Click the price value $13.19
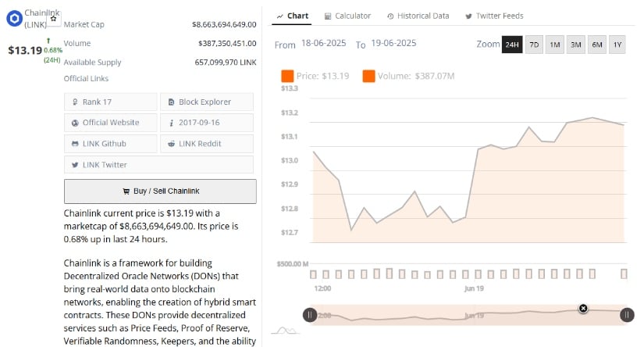Viewport: 644px width, 347px height. (x=25, y=51)
